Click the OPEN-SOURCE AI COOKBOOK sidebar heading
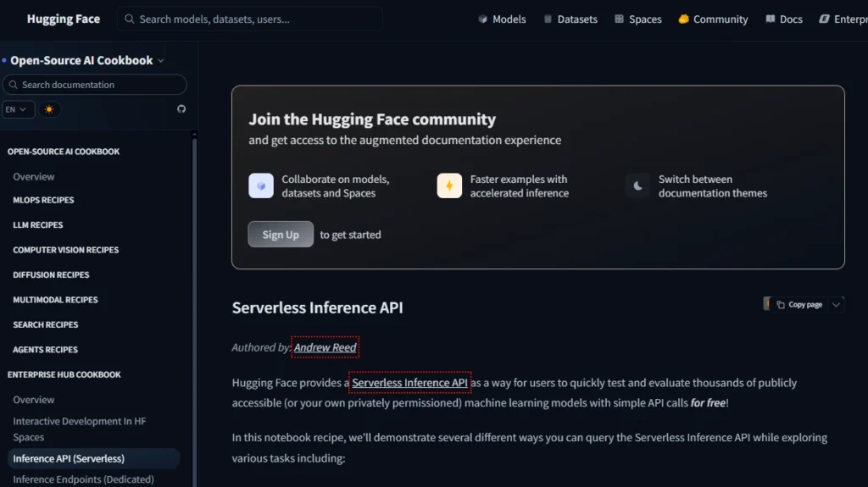This screenshot has width=868, height=487. pyautogui.click(x=63, y=151)
